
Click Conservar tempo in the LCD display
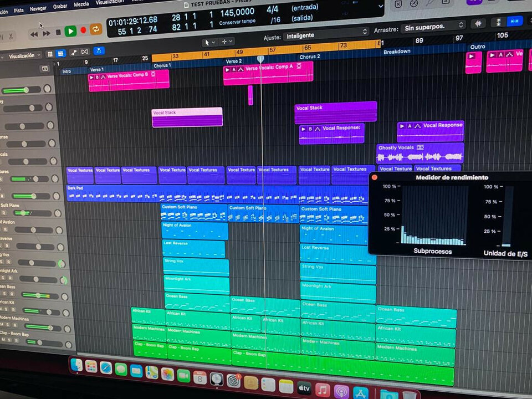point(237,23)
